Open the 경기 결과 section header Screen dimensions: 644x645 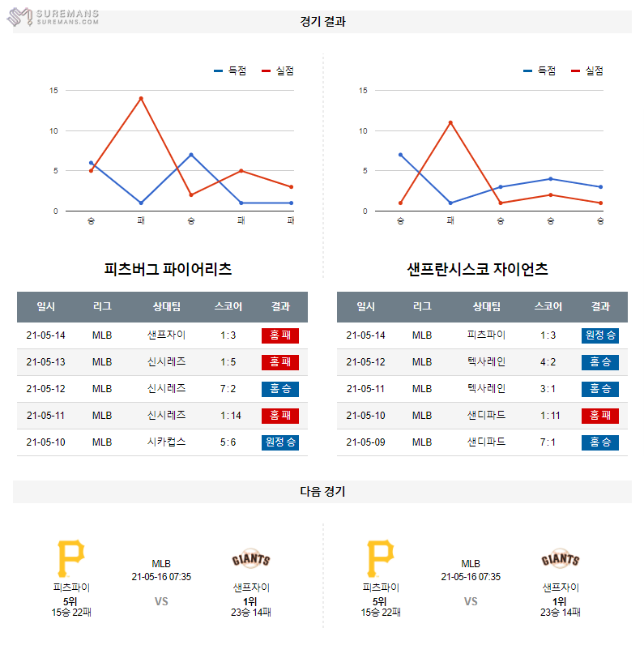click(x=322, y=22)
